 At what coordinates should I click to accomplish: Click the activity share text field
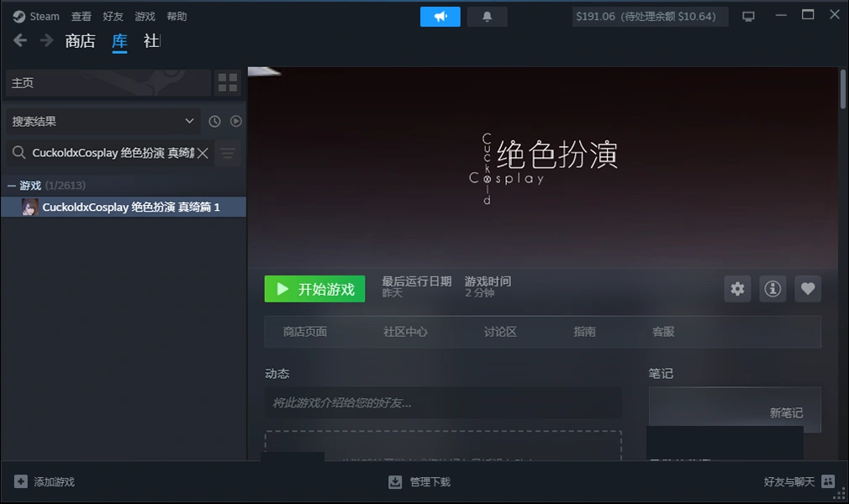click(x=443, y=402)
